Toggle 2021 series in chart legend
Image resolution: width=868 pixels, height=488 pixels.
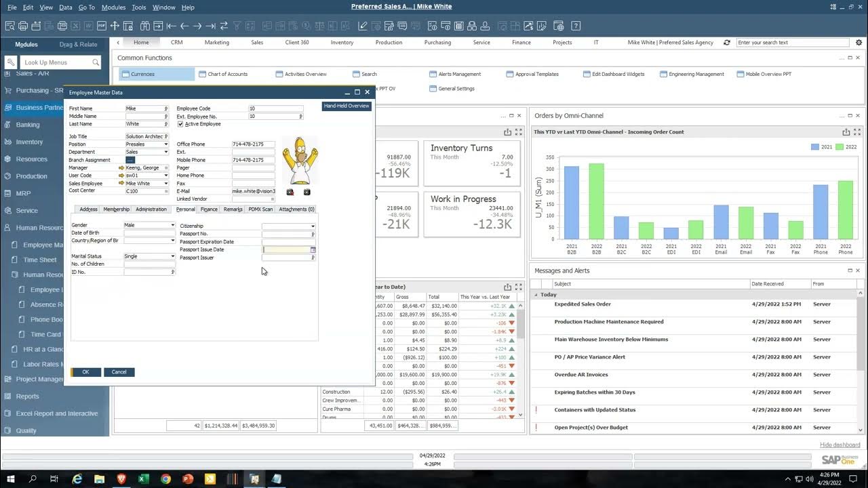821,147
